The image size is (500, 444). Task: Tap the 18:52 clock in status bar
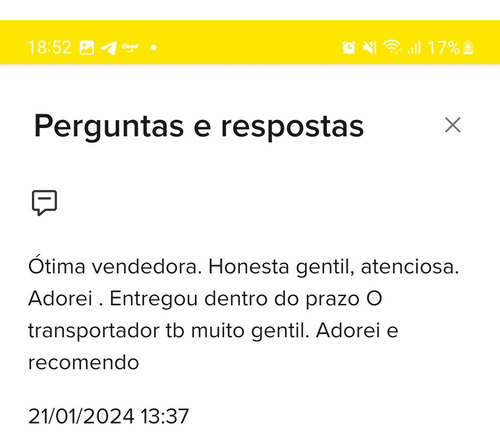point(50,47)
